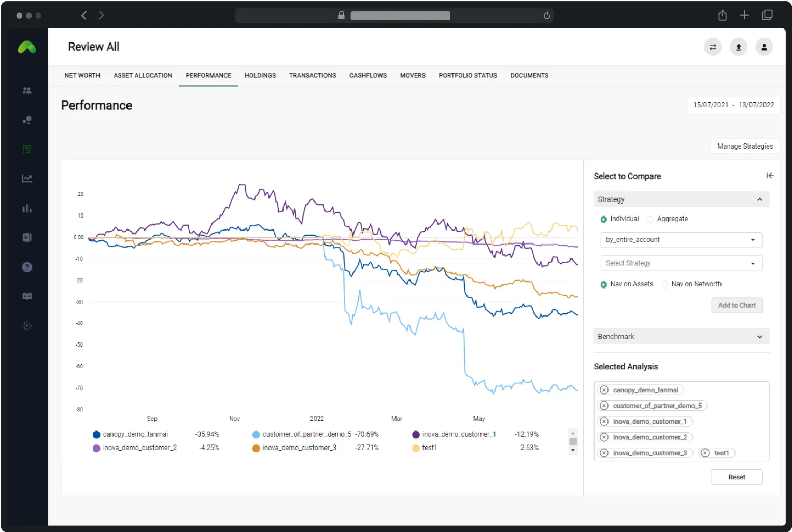This screenshot has width=792, height=532.
Task: Remove canopy_demo_tanmai from selected analysis
Action: (x=604, y=390)
